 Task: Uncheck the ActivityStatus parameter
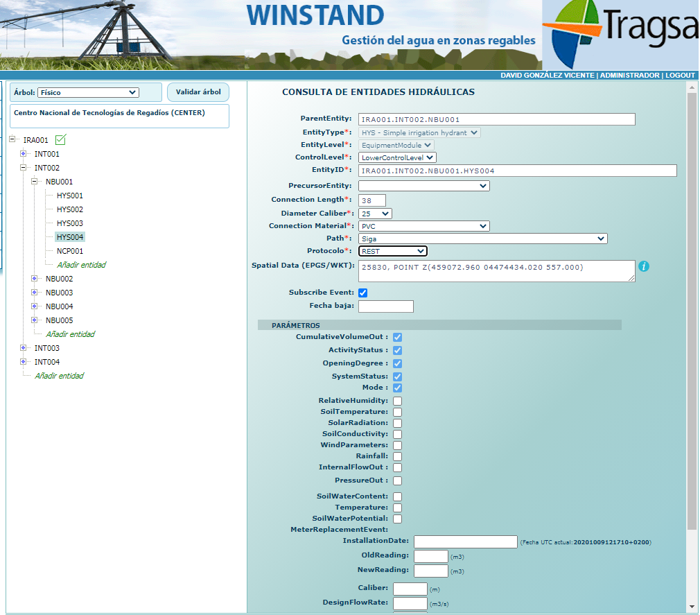(x=397, y=350)
